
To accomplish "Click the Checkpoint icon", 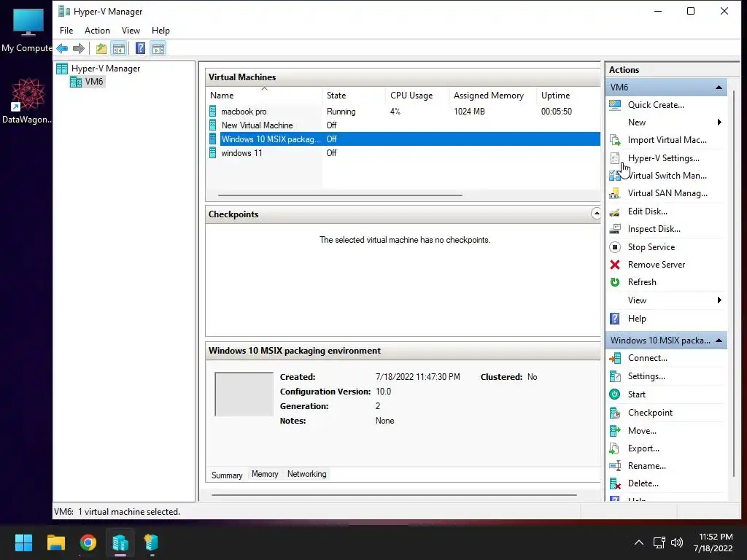I will pos(615,413).
